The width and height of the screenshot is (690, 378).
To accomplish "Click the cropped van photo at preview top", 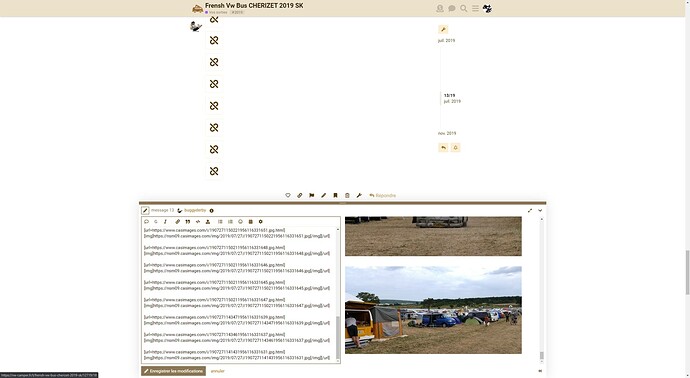I will coord(433,236).
